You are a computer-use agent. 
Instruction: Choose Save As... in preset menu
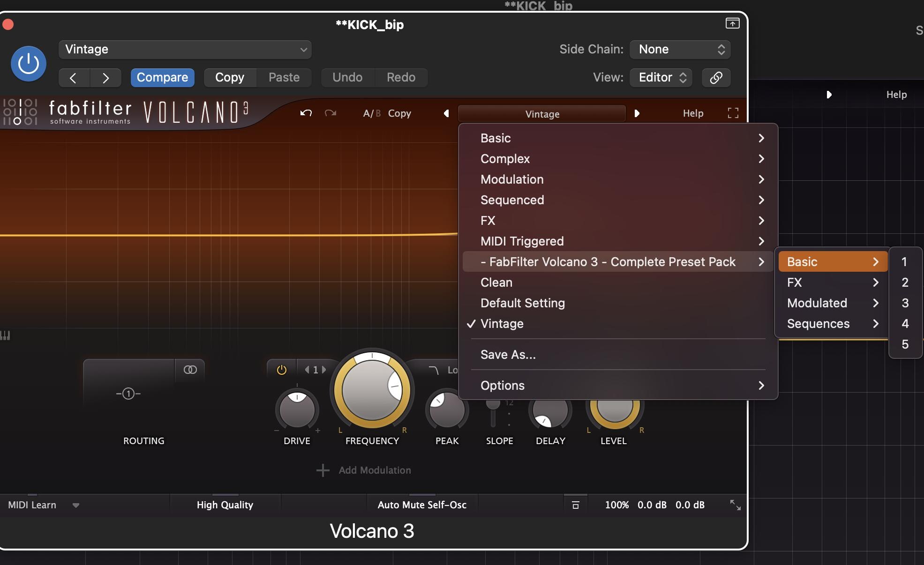618,355
